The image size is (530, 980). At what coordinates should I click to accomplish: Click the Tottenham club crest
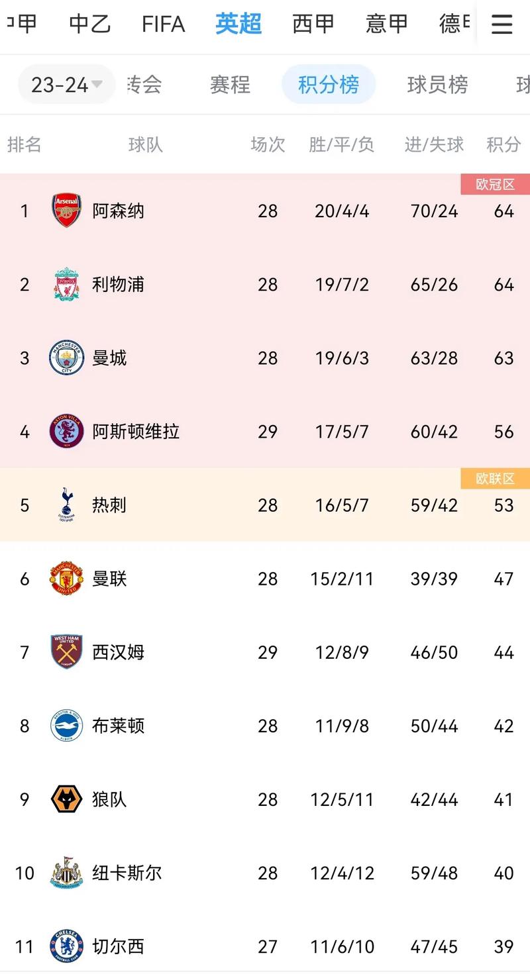point(66,505)
